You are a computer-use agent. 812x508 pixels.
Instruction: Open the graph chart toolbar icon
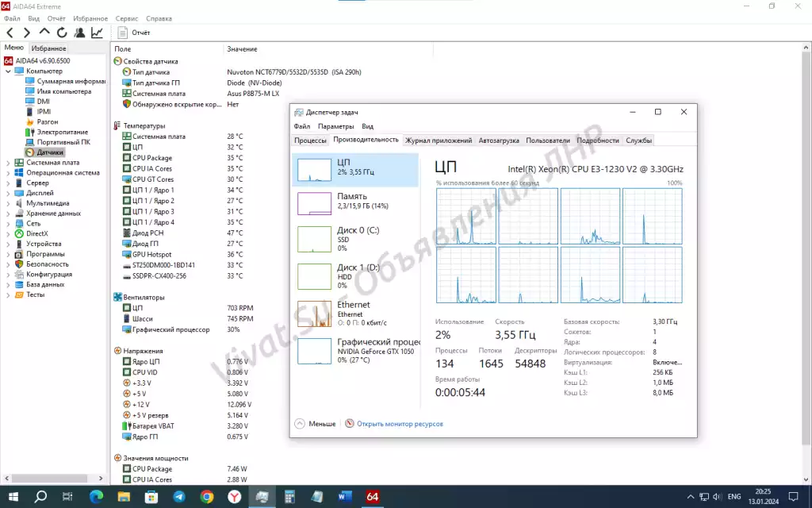(x=97, y=33)
